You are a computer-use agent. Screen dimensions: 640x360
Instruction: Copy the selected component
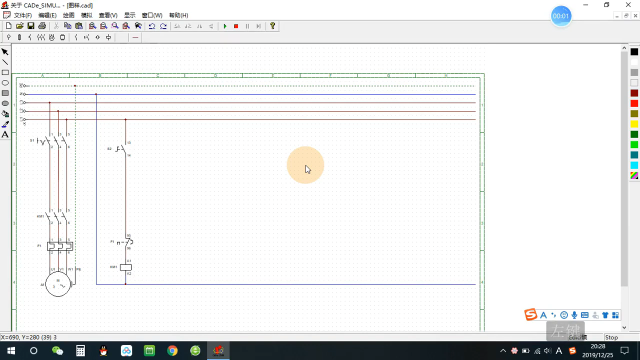68,26
